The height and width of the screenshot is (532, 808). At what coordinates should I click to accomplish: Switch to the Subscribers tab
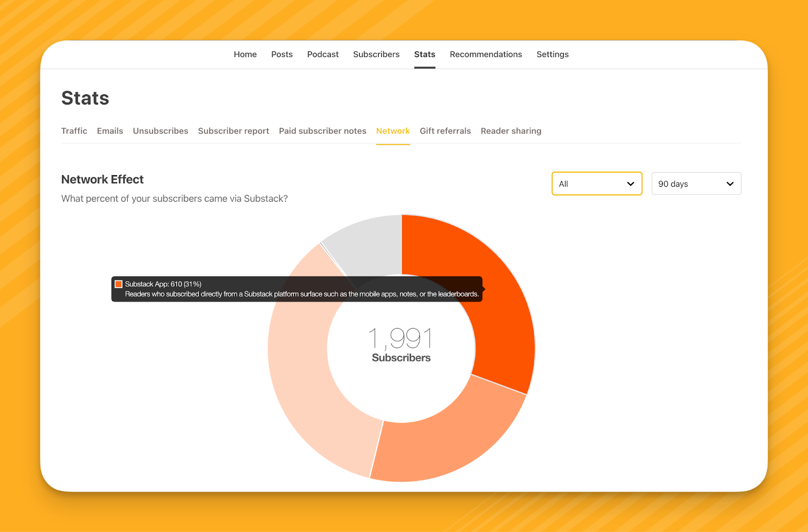point(376,55)
